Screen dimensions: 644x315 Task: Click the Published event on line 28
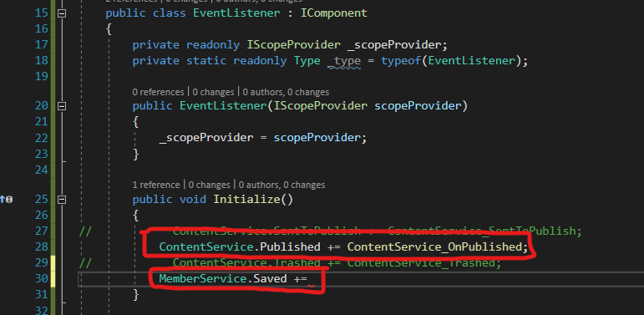tap(291, 246)
